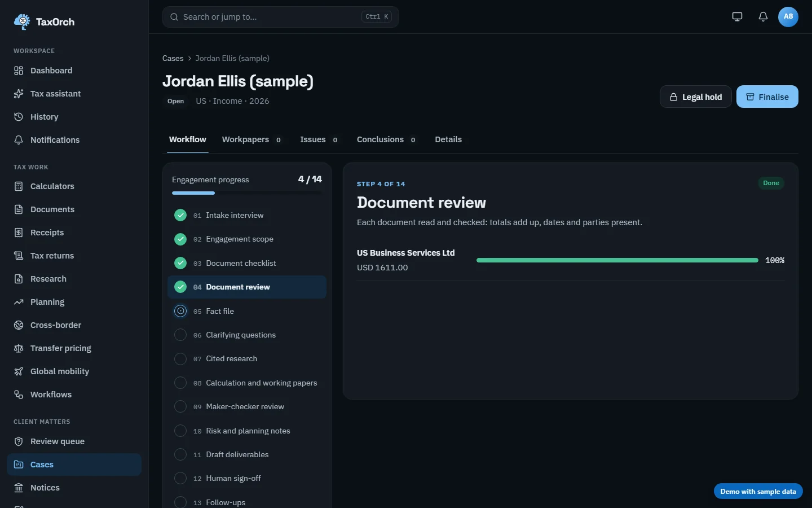Switch to the Details tab
Screen dimensions: 812x508
click(448, 139)
